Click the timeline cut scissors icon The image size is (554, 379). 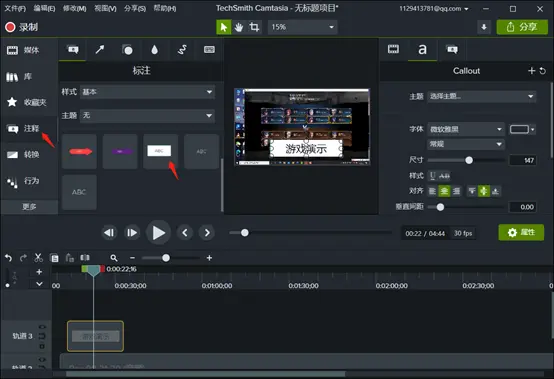(x=39, y=258)
